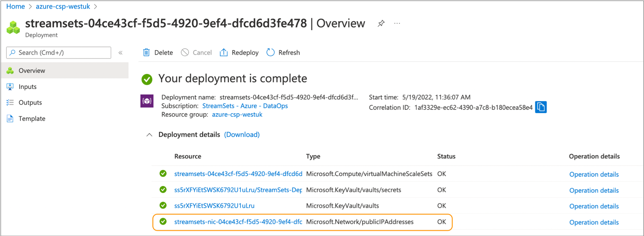Open the Overview menu item
Image resolution: width=644 pixels, height=236 pixels.
[x=65, y=70]
